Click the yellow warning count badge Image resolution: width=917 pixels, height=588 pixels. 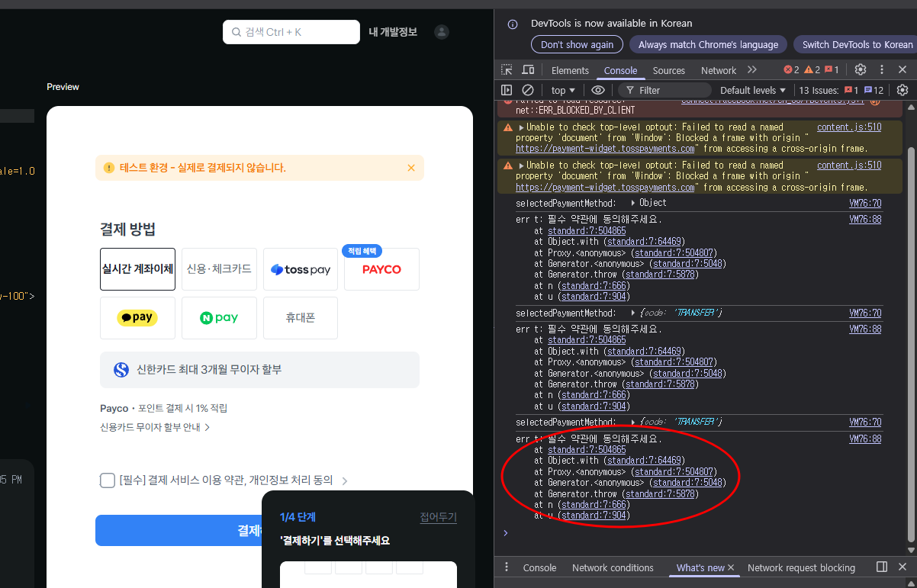[812, 70]
